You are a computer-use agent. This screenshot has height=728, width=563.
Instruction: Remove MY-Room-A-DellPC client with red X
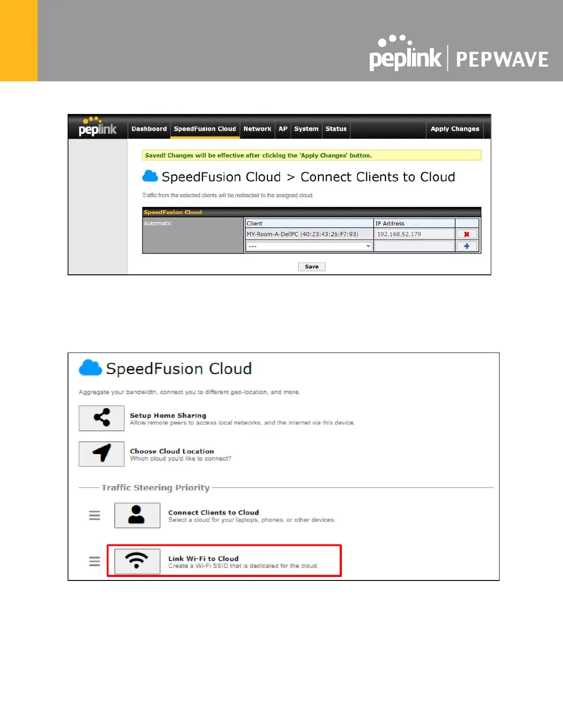(x=467, y=234)
